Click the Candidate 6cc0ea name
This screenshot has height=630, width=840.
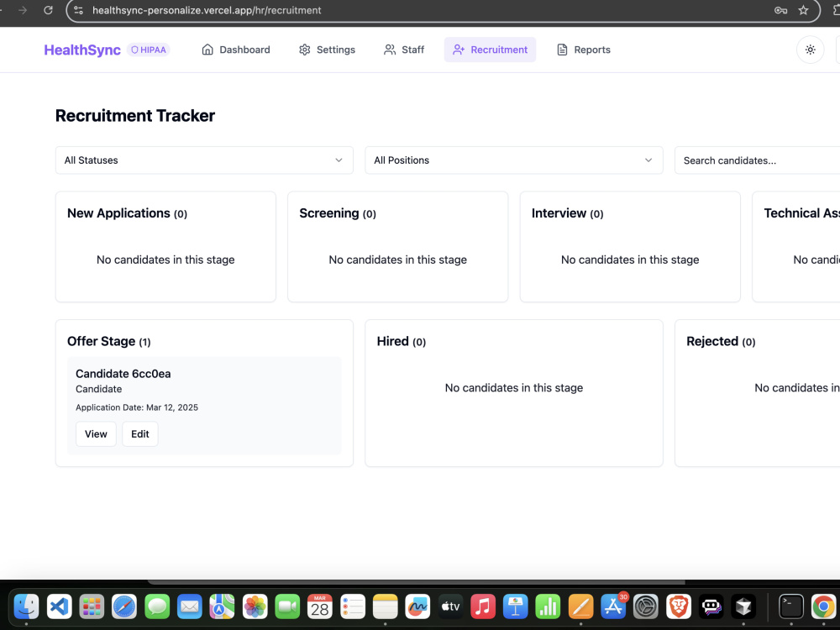point(123,374)
